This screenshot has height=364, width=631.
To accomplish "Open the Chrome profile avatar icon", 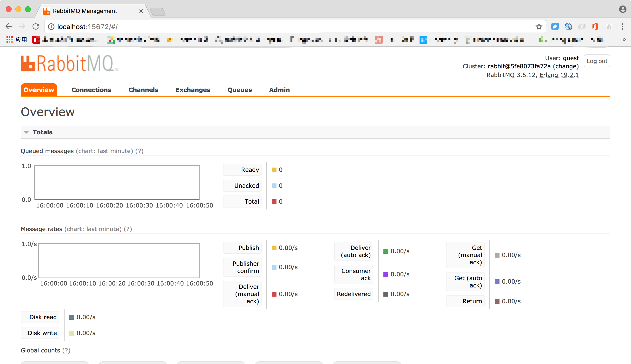I will tap(623, 9).
